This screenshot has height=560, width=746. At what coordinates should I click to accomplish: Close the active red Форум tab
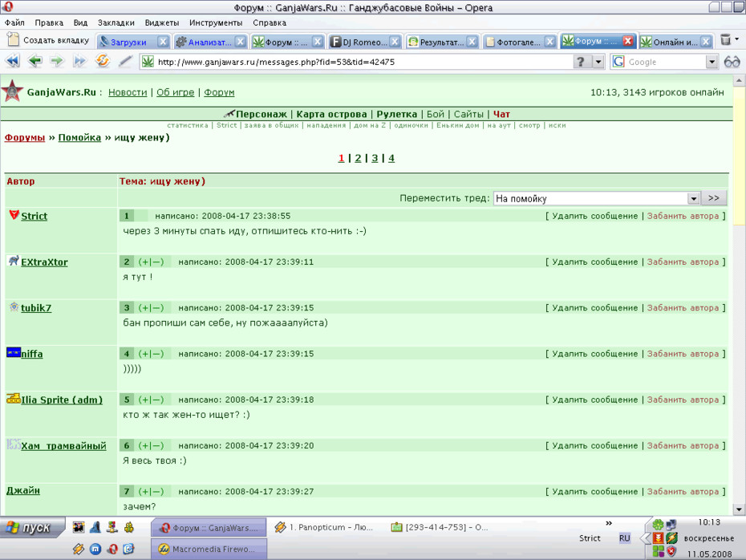628,41
